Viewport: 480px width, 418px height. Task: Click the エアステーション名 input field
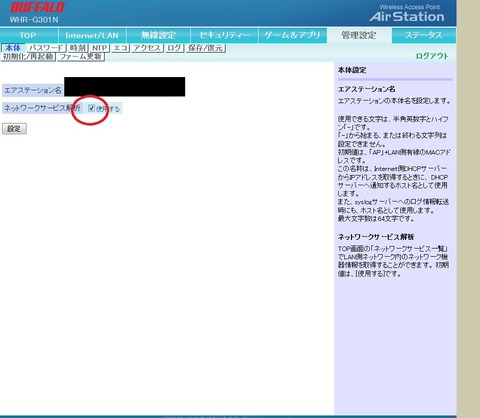pyautogui.click(x=125, y=87)
